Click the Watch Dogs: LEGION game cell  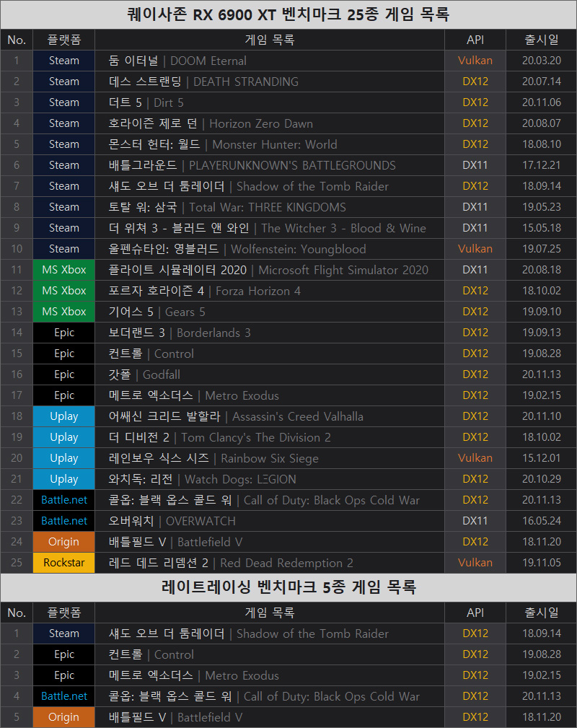pyautogui.click(x=270, y=478)
